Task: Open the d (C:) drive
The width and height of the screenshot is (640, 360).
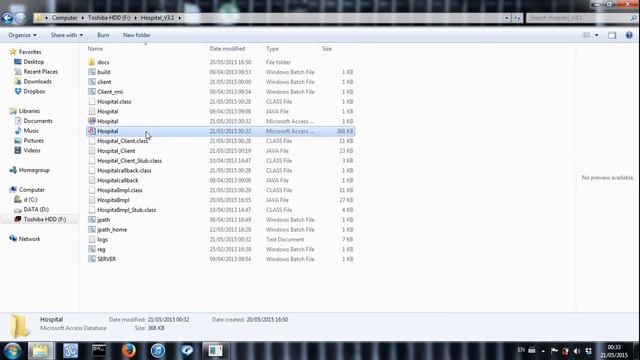Action: click(x=30, y=200)
